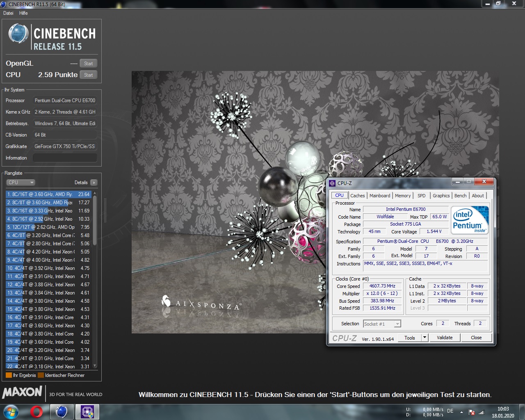Click the Code Name value Wolfdale
This screenshot has height=420, width=525.
tap(385, 217)
